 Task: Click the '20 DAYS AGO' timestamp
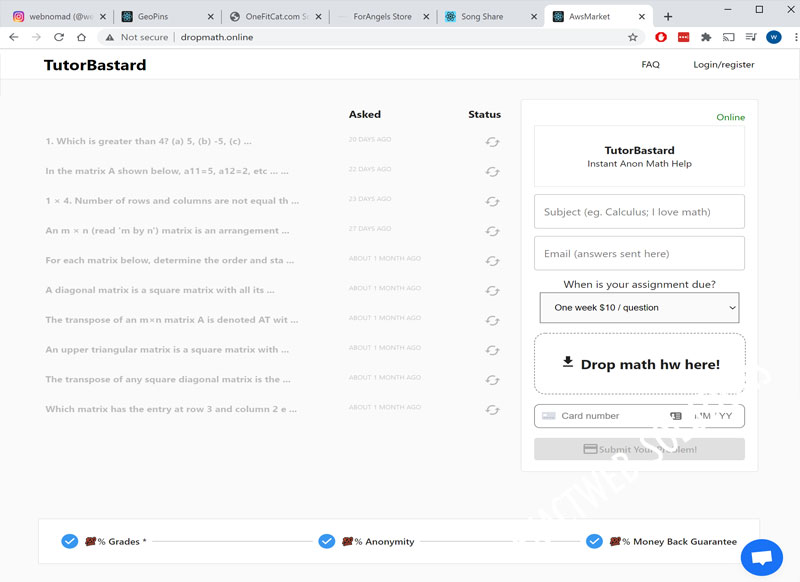370,139
